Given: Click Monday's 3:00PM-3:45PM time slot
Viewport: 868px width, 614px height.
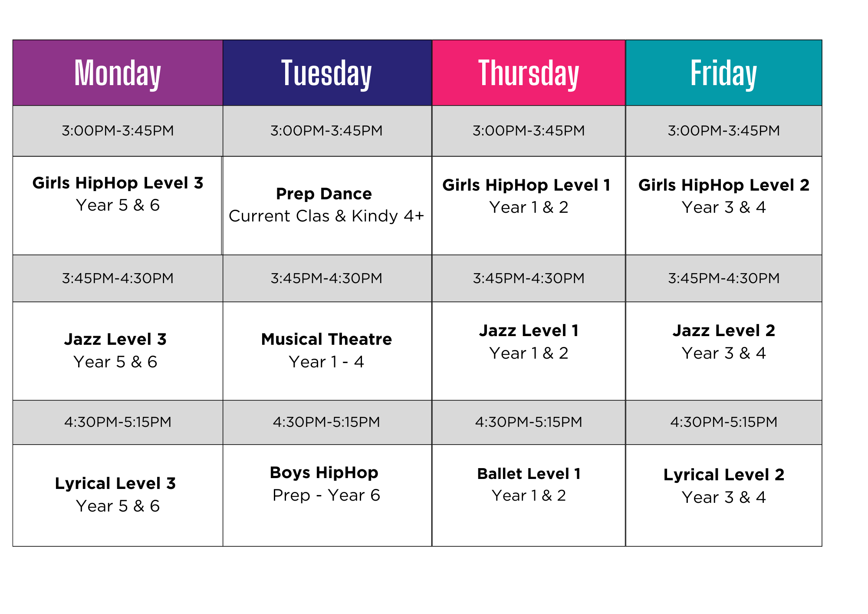Looking at the screenshot, I should click(118, 131).
